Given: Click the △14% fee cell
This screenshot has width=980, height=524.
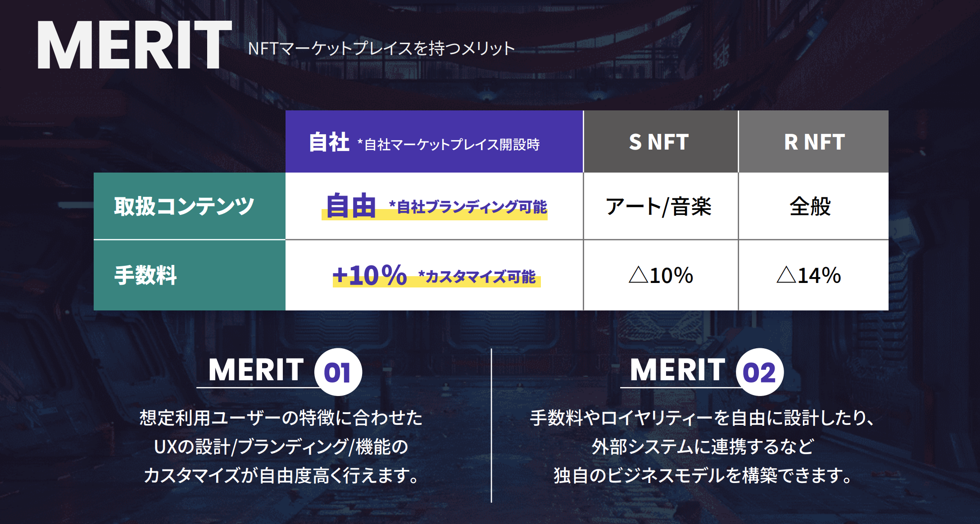Looking at the screenshot, I should (809, 275).
